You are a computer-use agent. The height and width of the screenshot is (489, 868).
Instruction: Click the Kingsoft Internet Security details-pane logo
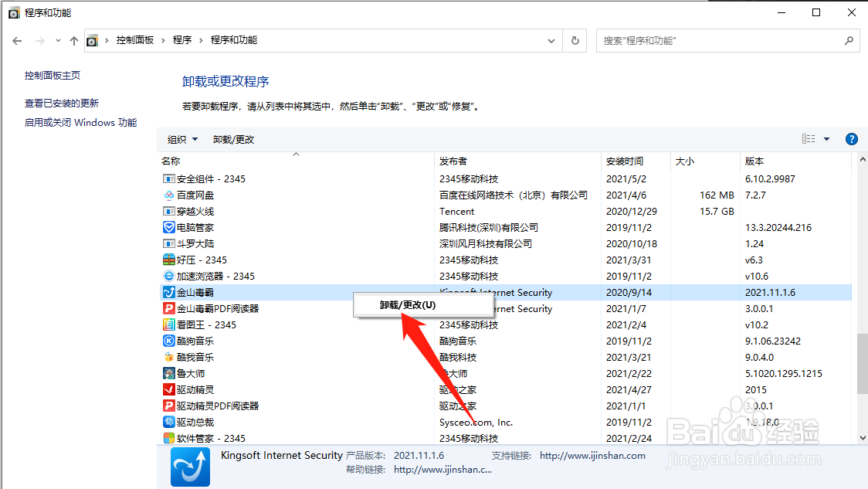tap(190, 467)
